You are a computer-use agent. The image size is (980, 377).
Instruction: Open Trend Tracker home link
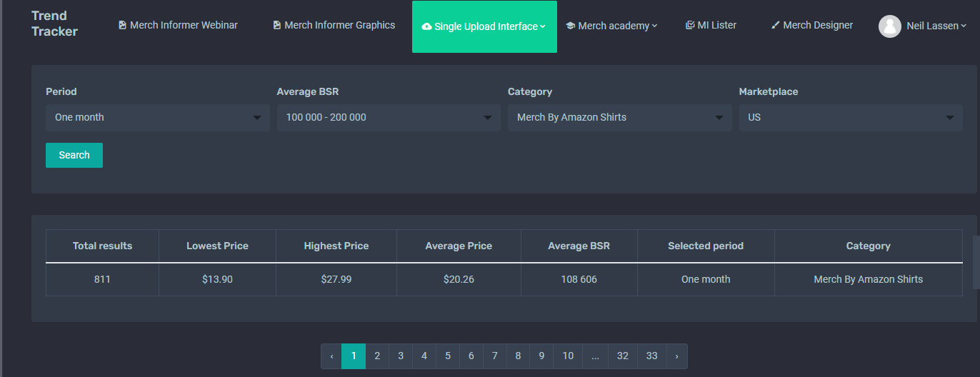[54, 24]
